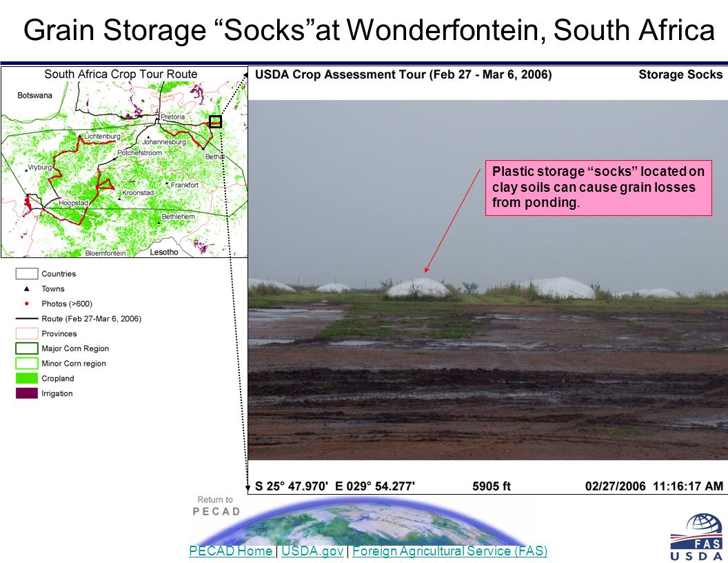Click the Hoopstad label on the map
Image resolution: width=728 pixels, height=563 pixels.
[73, 203]
